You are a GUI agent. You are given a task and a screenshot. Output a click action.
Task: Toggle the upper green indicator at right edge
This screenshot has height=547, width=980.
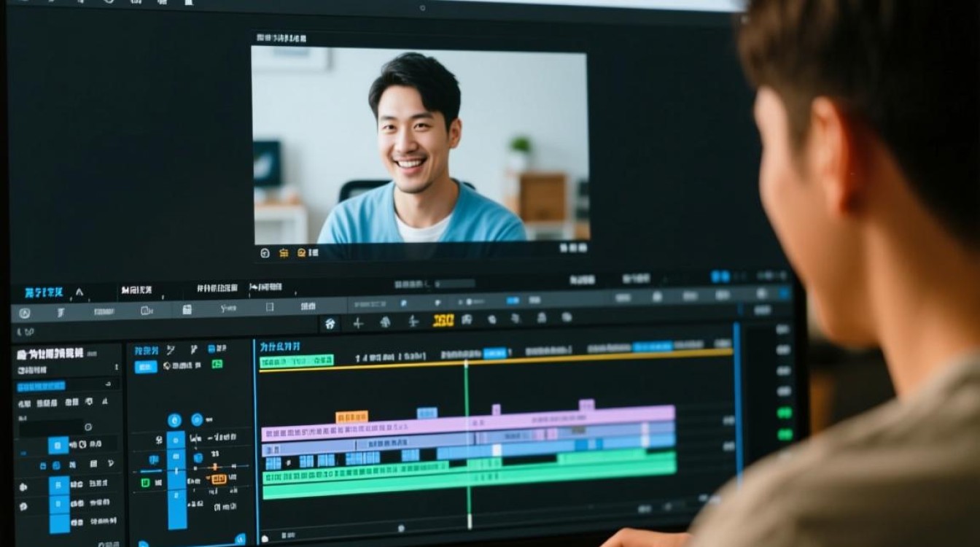coord(785,413)
